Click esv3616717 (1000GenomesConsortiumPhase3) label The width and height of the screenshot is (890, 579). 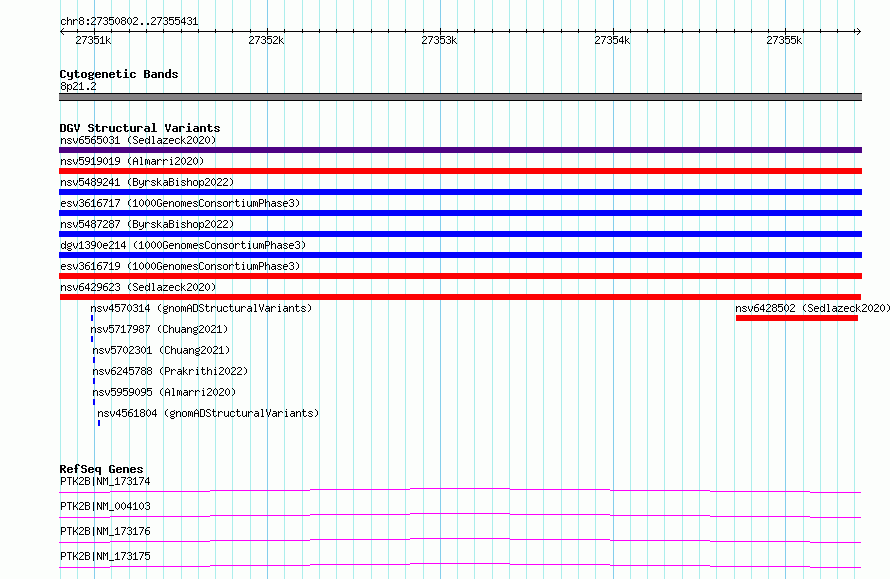180,203
